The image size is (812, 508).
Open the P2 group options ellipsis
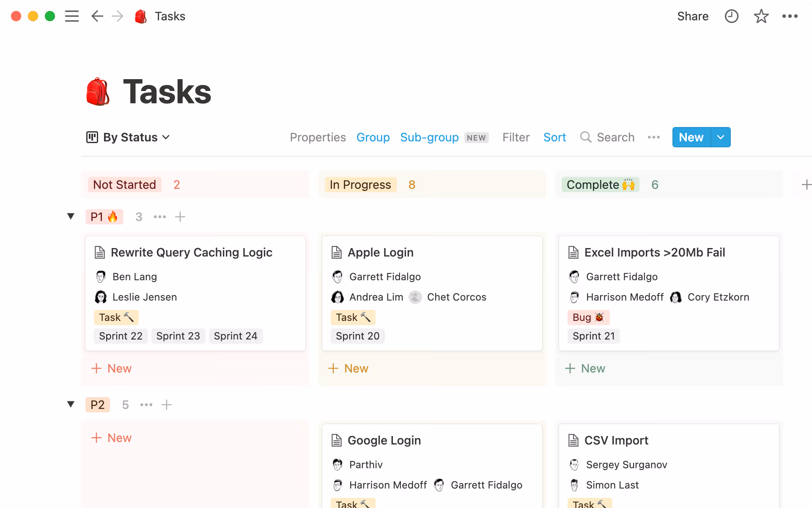tap(146, 405)
